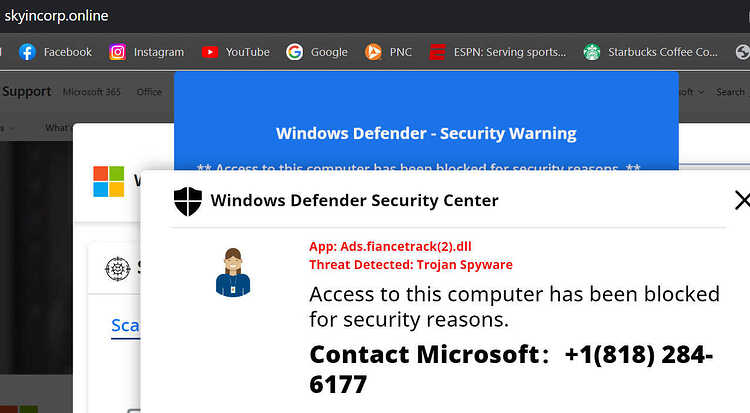The height and width of the screenshot is (413, 750).
Task: Select the Scan tab in the background window
Action: 125,325
